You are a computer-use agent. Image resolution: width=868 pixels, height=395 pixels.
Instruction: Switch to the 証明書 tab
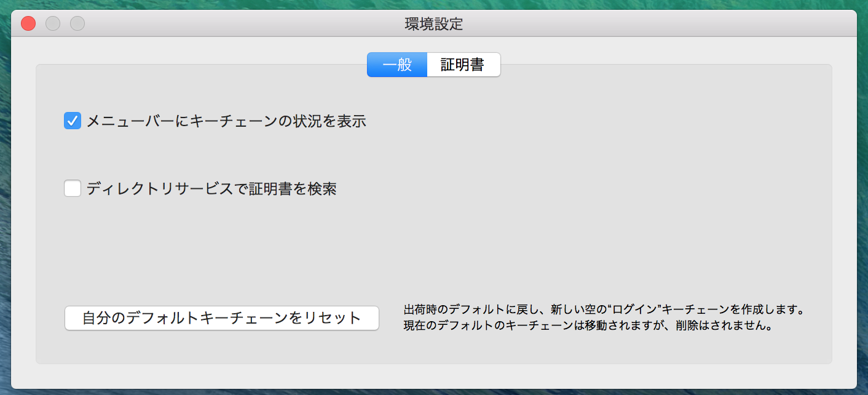coord(464,65)
